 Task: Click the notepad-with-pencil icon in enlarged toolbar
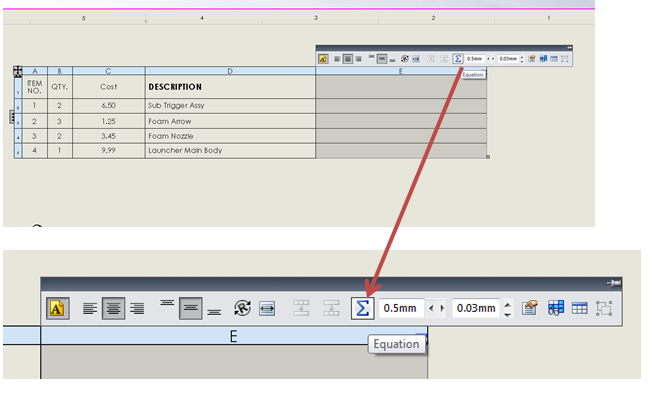pos(530,308)
